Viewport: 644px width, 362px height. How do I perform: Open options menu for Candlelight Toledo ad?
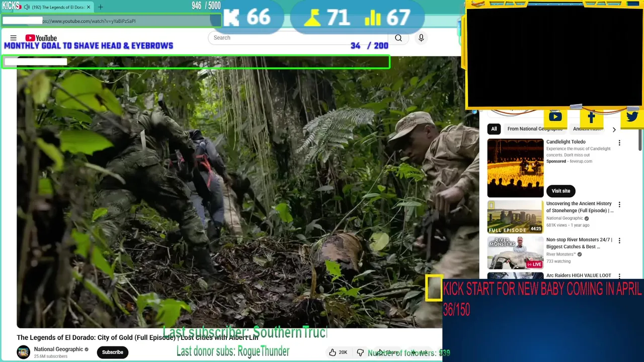[619, 143]
